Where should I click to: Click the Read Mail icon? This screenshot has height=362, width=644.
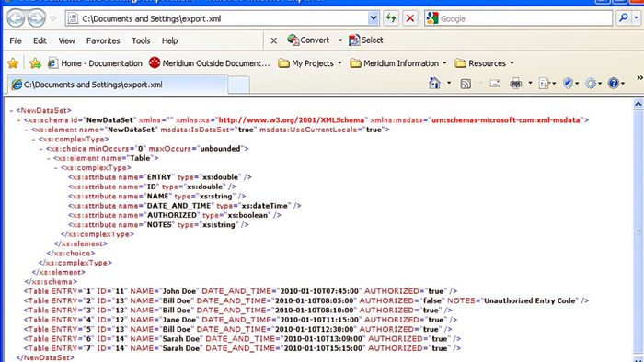495,84
